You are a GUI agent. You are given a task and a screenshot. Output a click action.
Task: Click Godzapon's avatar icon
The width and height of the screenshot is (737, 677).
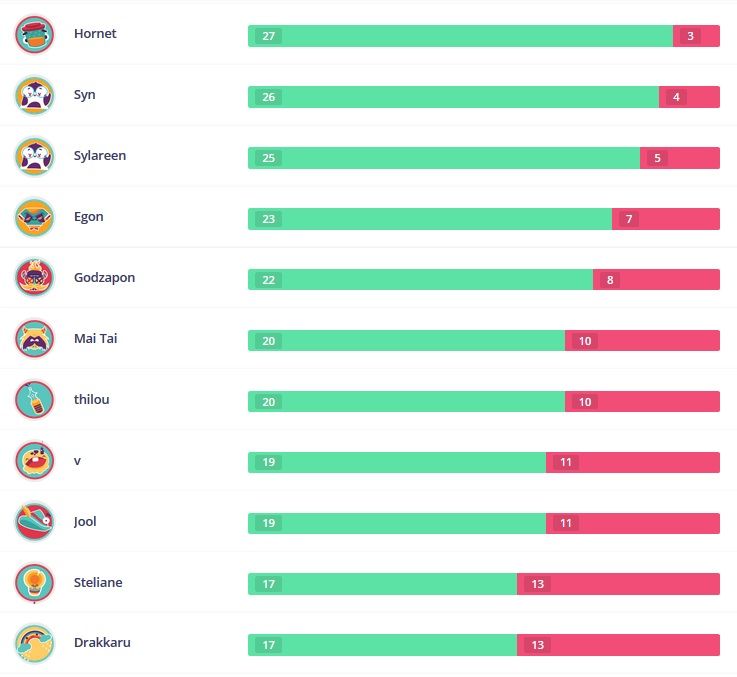click(35, 279)
